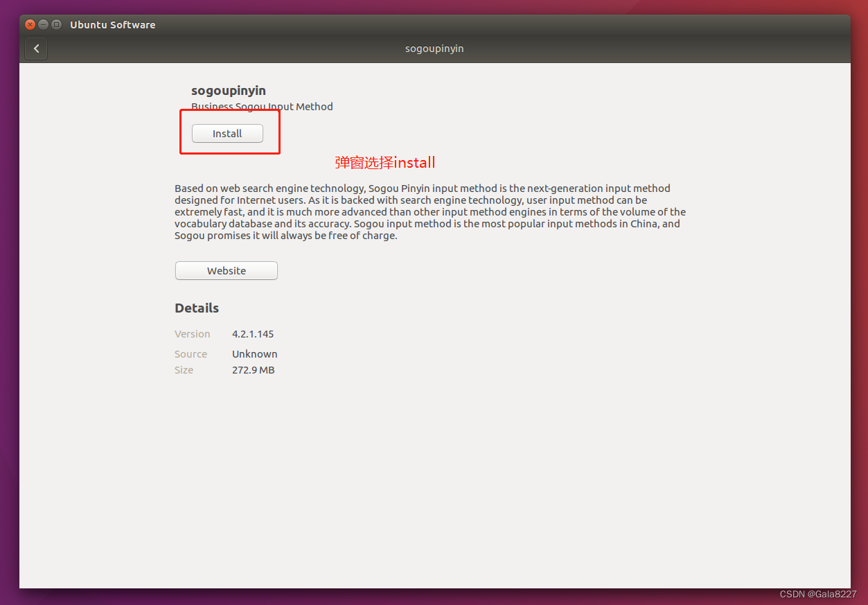Click the description paragraph starting "Based on web search"
The image size is (868, 605).
click(430, 211)
